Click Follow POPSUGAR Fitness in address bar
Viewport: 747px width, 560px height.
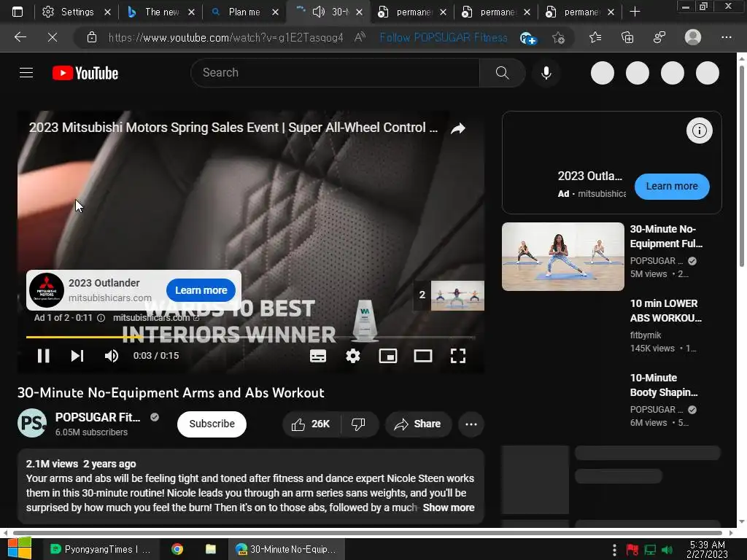(x=444, y=38)
